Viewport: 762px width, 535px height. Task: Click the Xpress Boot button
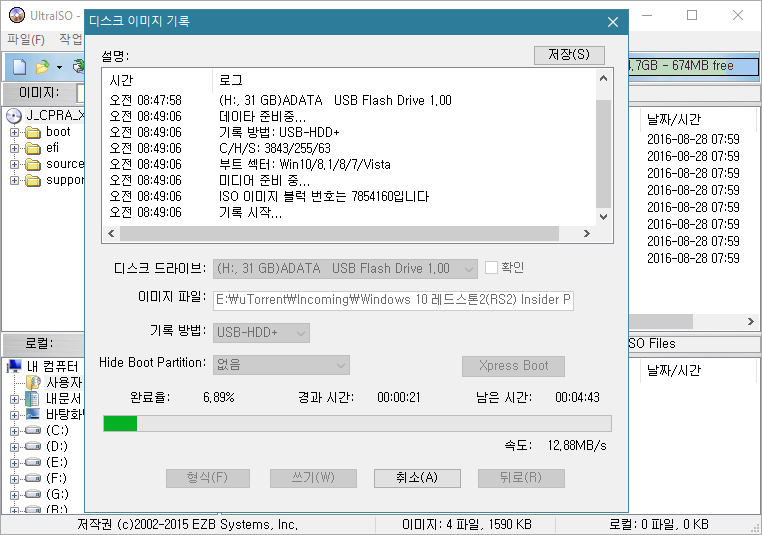[513, 366]
